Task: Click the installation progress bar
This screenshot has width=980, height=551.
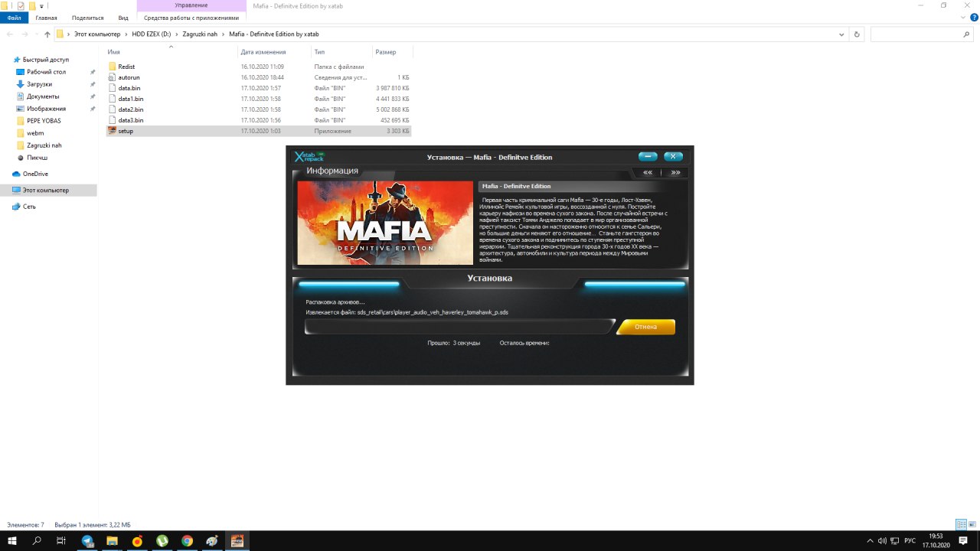Action: [459, 327]
